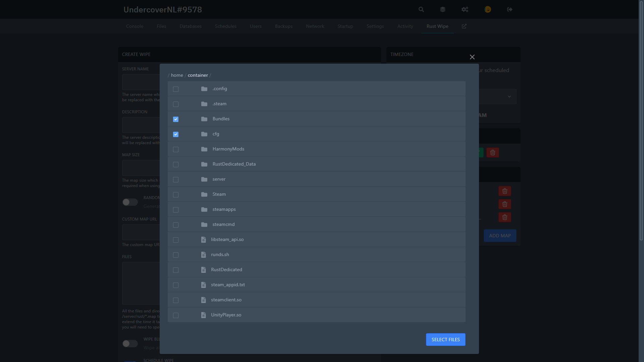The width and height of the screenshot is (644, 362).
Task: Open the Settings tab
Action: click(375, 26)
